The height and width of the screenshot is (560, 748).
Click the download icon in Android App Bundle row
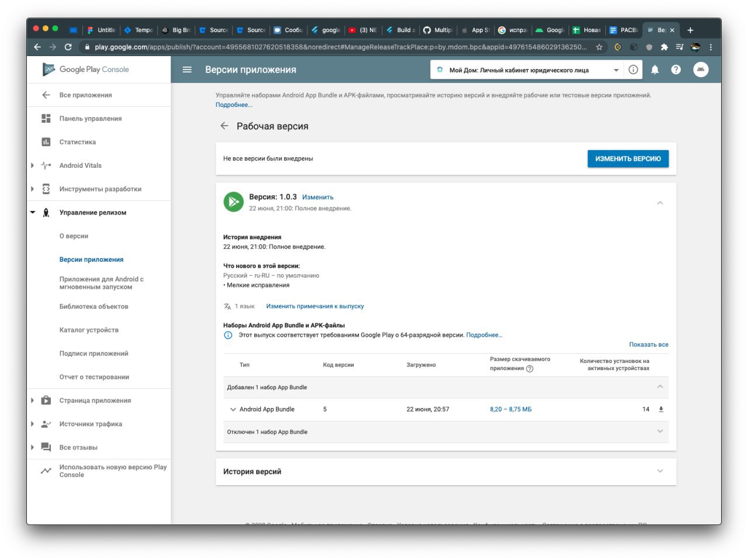coord(661,409)
